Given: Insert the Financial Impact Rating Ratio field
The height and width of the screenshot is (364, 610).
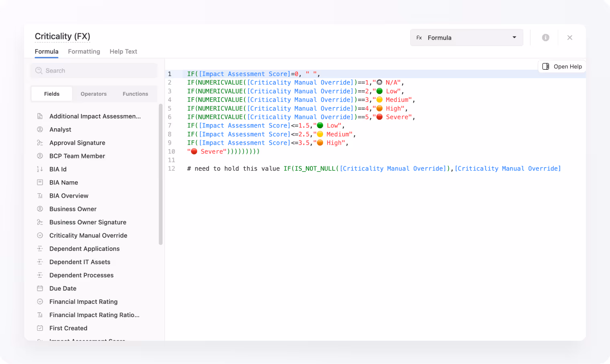Looking at the screenshot, I should tap(94, 315).
